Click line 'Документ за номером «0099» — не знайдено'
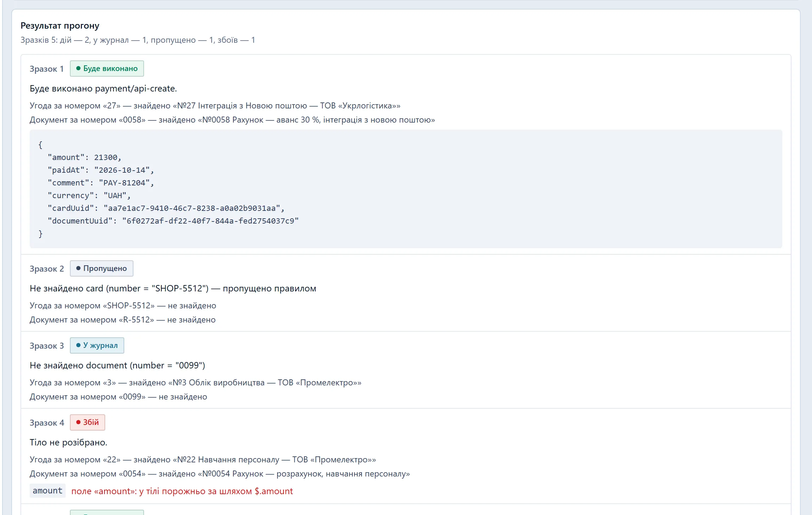Viewport: 812px width, 515px height. click(118, 397)
